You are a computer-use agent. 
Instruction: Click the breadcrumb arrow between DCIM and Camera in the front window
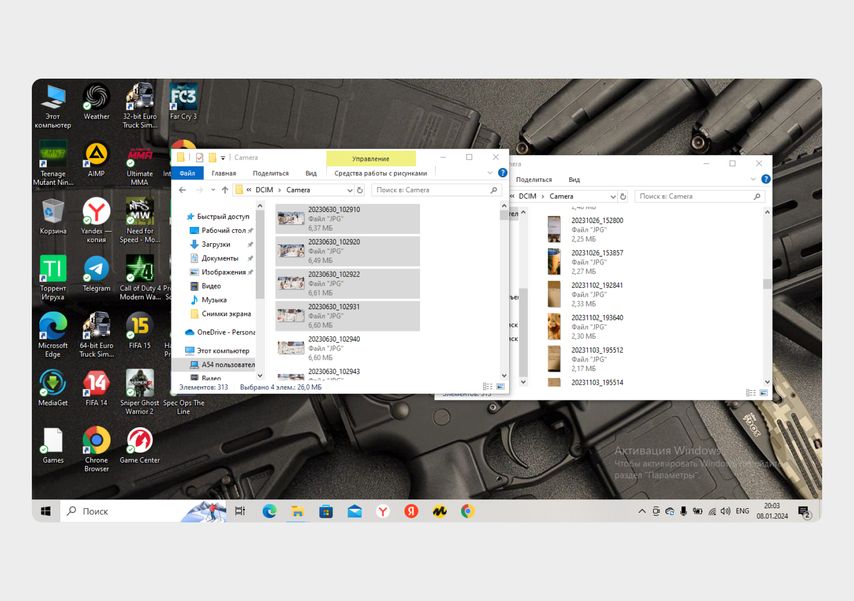(280, 190)
